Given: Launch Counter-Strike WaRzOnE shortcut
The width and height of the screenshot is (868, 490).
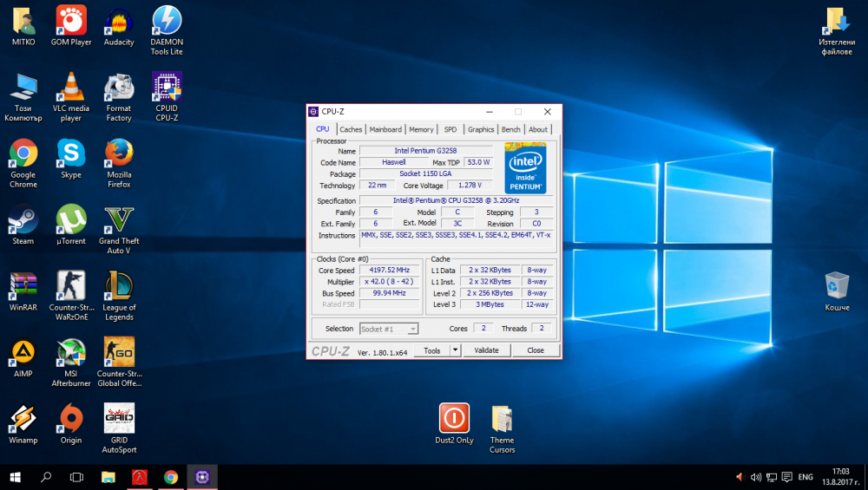Looking at the screenshot, I should [71, 296].
